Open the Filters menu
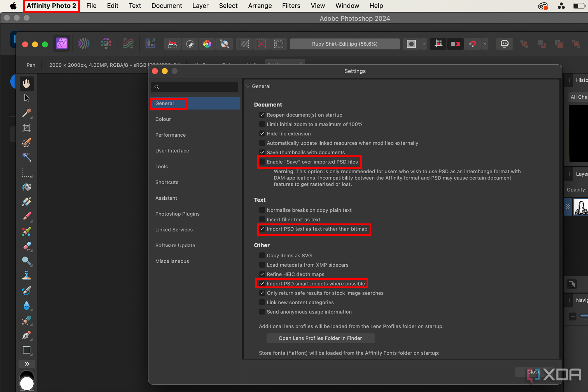 pos(291,6)
